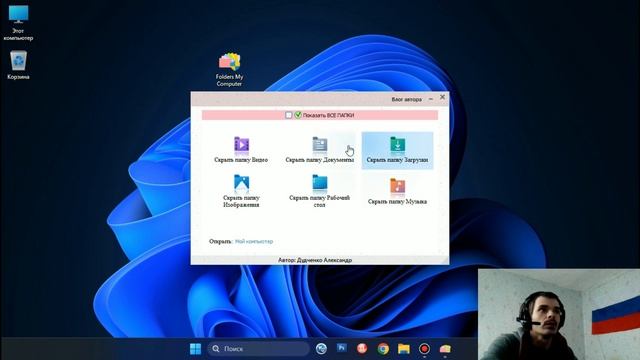Open the Мой компьютер link

point(254,241)
